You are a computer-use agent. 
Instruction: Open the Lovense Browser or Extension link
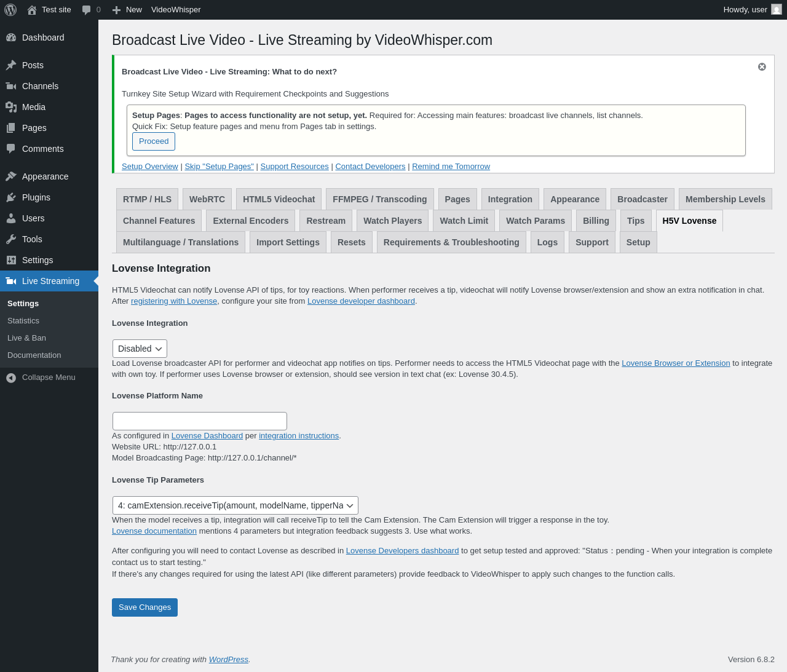[676, 363]
